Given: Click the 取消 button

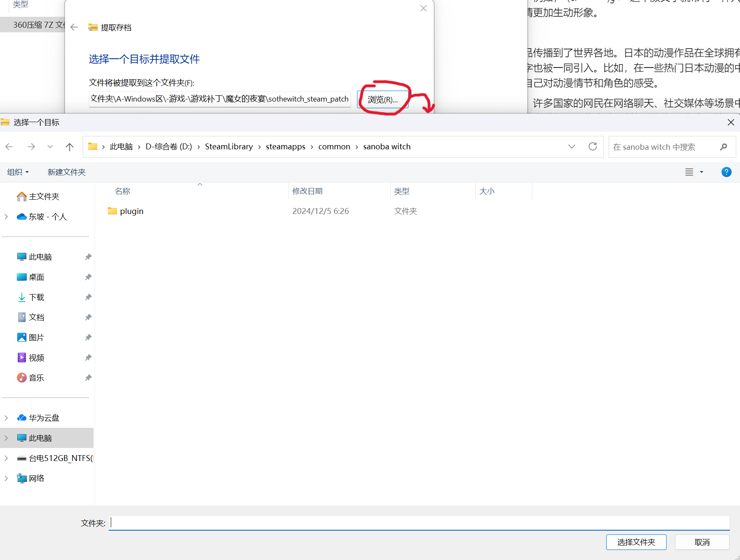Looking at the screenshot, I should [702, 542].
